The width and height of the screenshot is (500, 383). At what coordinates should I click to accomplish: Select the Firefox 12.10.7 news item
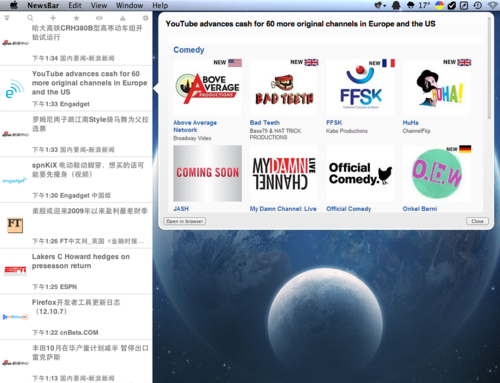coord(76,317)
